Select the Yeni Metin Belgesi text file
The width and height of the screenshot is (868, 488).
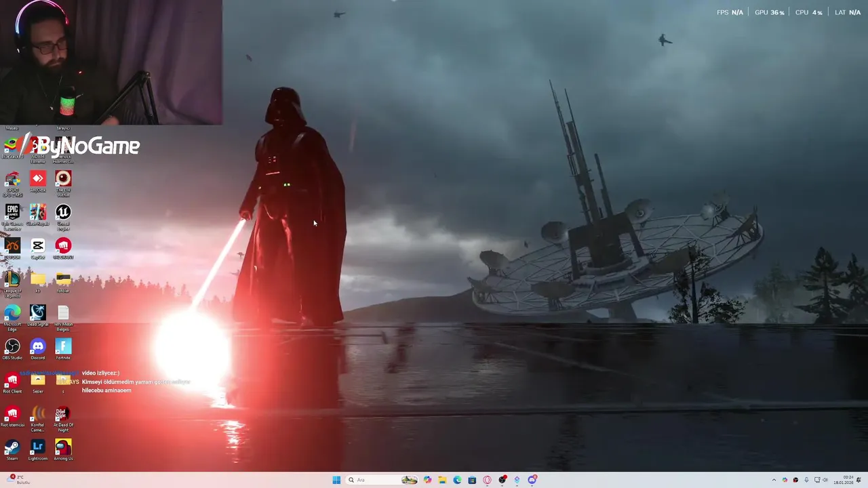click(63, 317)
